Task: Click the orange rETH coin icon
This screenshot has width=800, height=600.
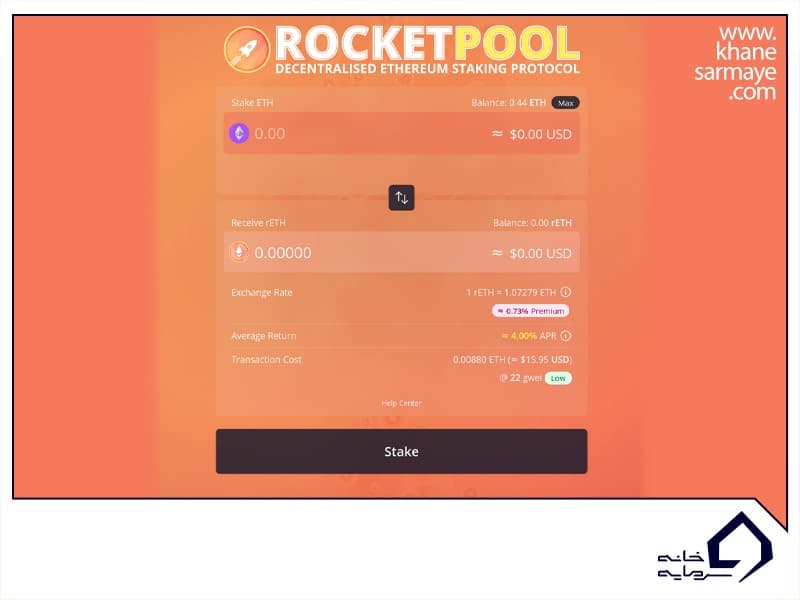Action: coord(239,252)
